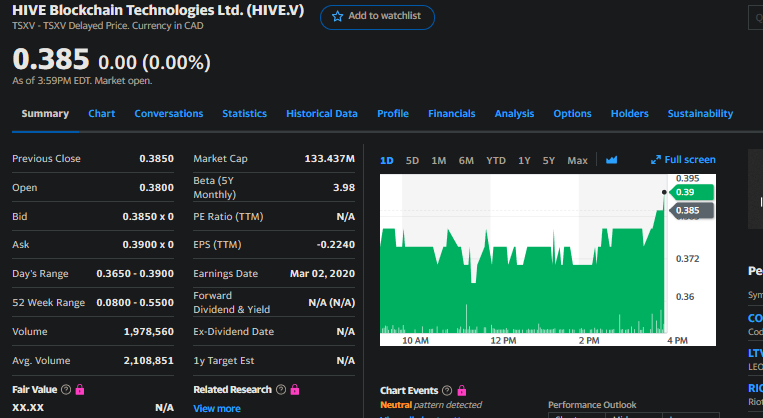
Task: Select the 1D chart range
Action: click(387, 160)
